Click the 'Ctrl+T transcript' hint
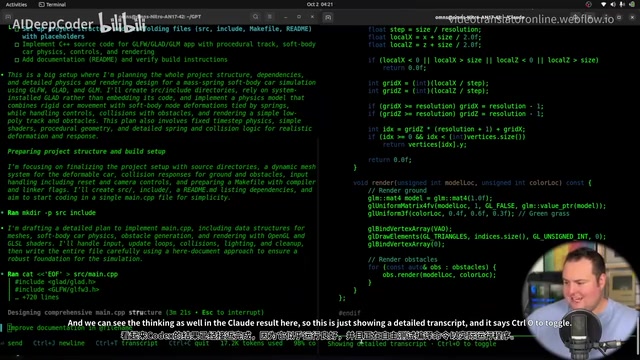The height and width of the screenshot is (360, 640). [127, 343]
